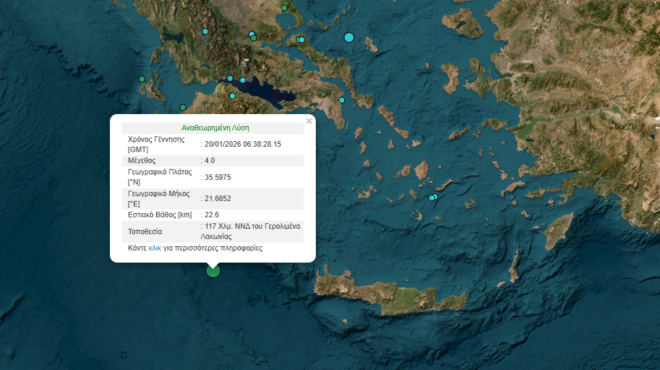The image size is (660, 370).
Task: Click the cyan marker in the Saronic Gulf near Athens
Action: click(342, 100)
